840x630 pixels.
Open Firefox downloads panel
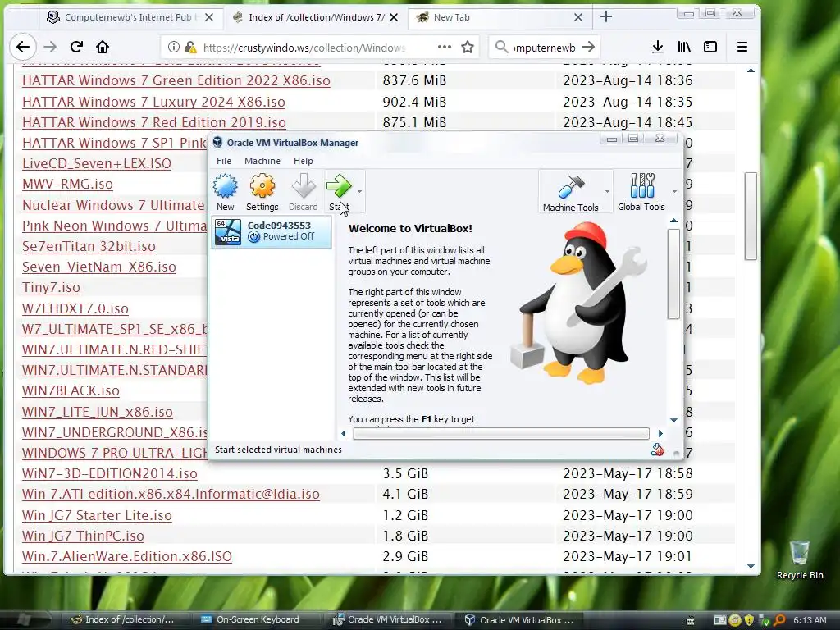[x=658, y=47]
